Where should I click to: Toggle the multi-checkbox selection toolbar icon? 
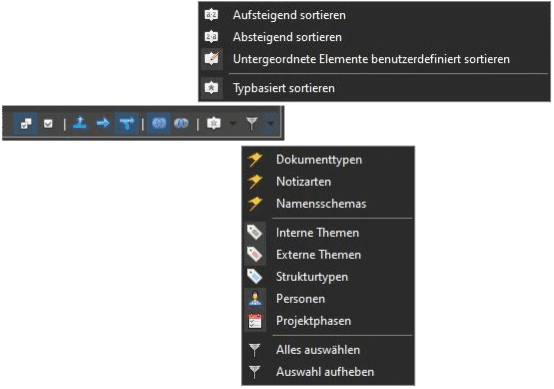(x=25, y=123)
